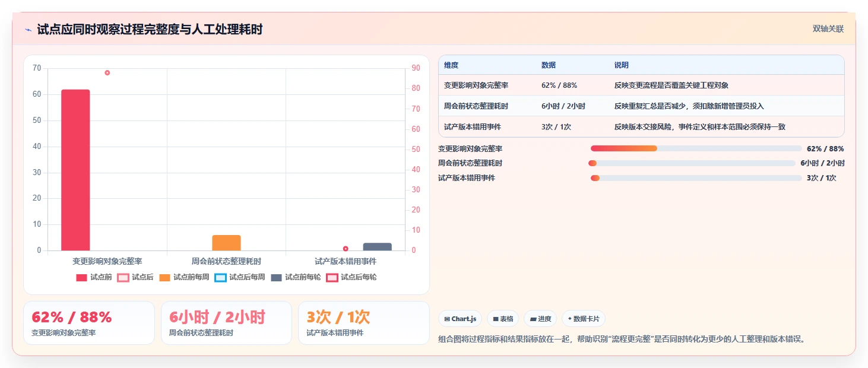This screenshot has width=868, height=368.
Task: Click the 维度 table column header
Action: pos(451,65)
